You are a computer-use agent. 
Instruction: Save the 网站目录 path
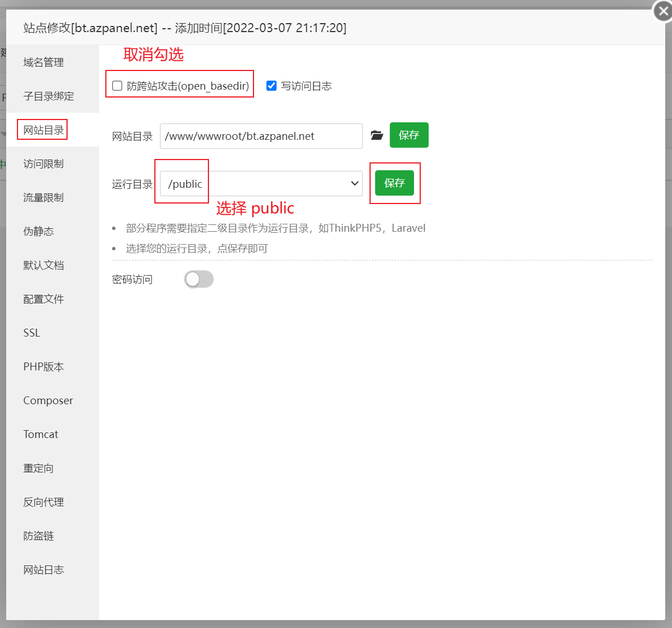tap(409, 135)
